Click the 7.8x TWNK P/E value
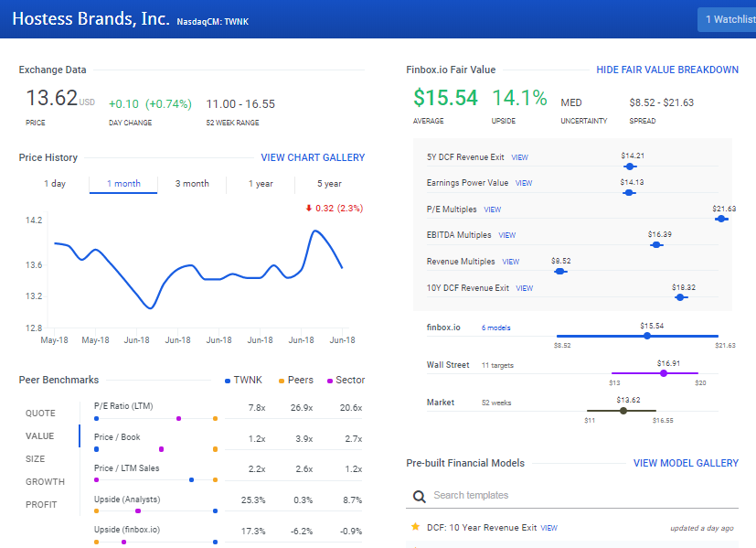 click(x=257, y=408)
